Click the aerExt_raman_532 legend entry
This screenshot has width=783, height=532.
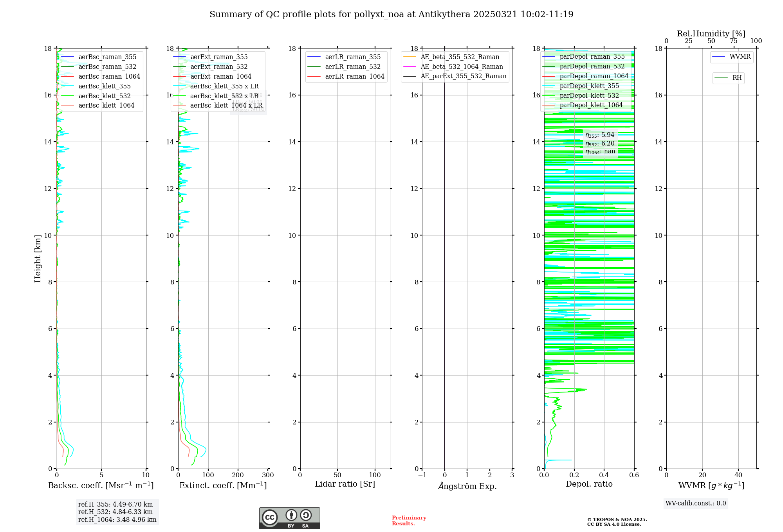point(210,67)
